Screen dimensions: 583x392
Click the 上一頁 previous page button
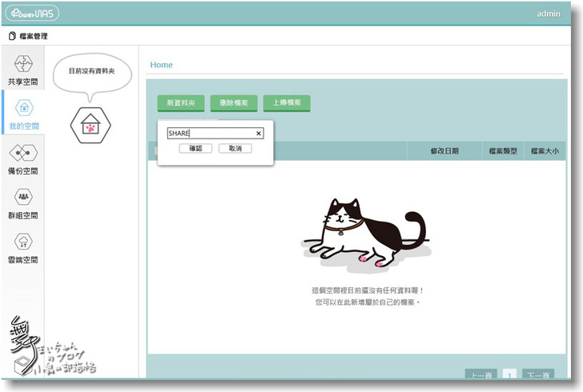[x=481, y=374]
